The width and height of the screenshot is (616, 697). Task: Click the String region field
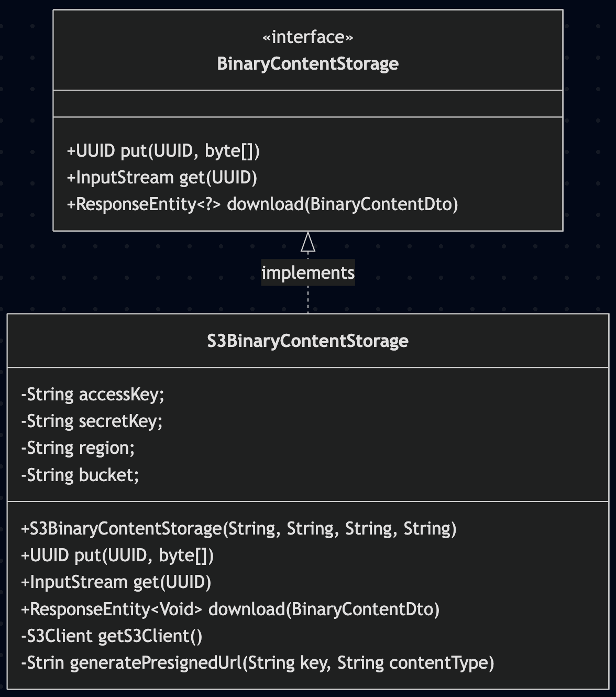(x=78, y=448)
